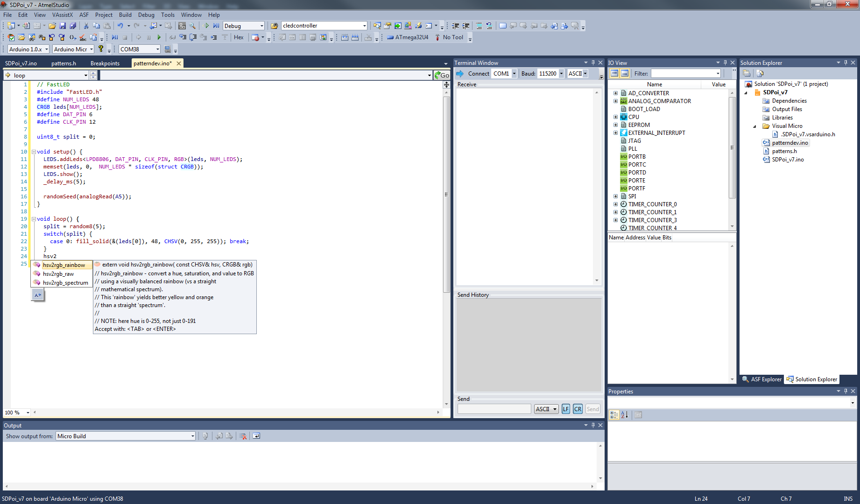Click the yellow question mark help icon
The width and height of the screenshot is (860, 504).
[x=101, y=49]
